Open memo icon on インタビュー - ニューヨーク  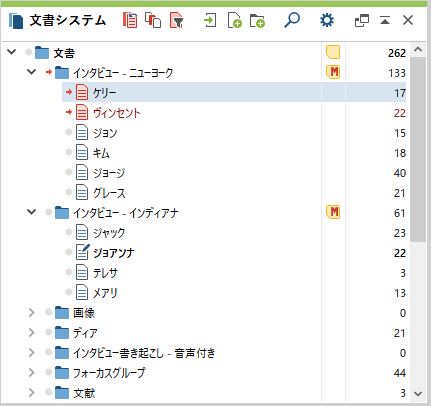(333, 72)
